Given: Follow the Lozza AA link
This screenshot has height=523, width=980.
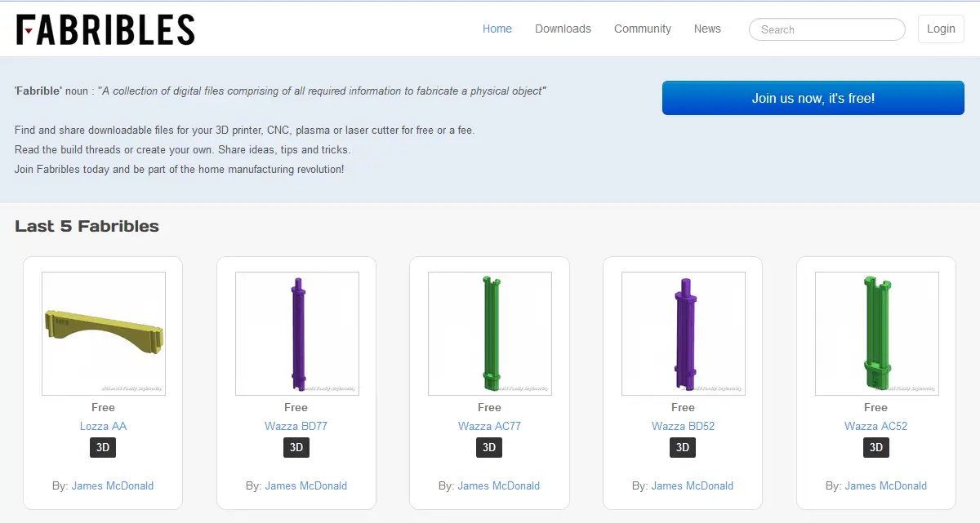Looking at the screenshot, I should [103, 426].
